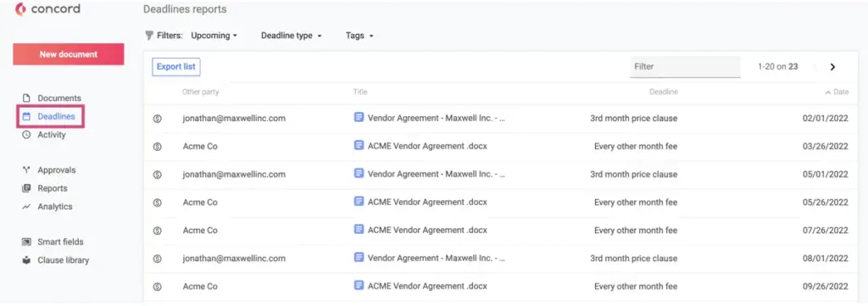Image resolution: width=868 pixels, height=306 pixels.
Task: Go to previous page with left chevron
Action: [x=815, y=67]
